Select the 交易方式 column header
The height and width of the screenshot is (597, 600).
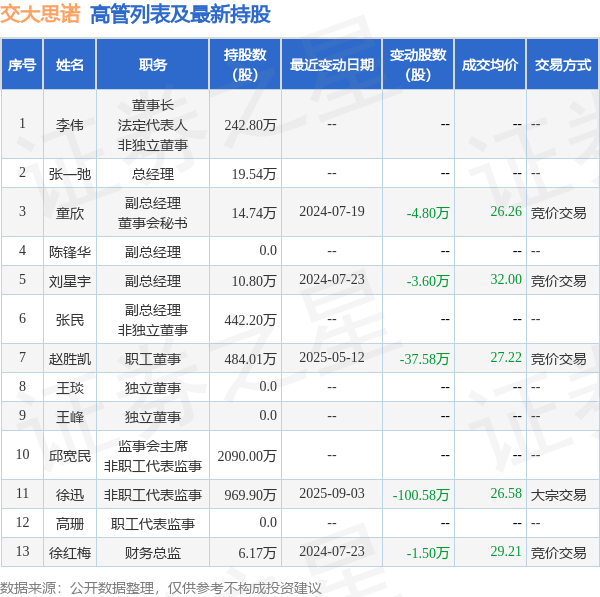pos(562,64)
